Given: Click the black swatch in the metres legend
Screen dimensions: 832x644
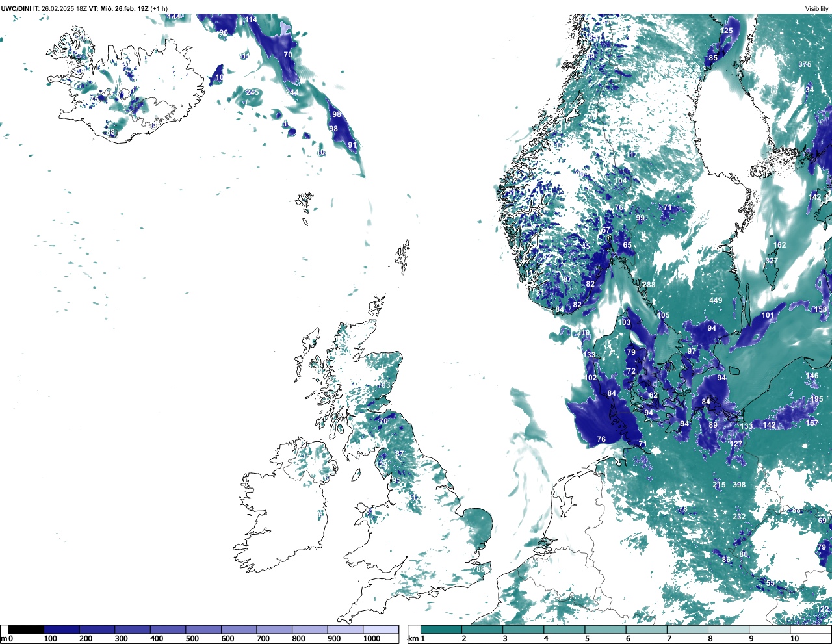Looking at the screenshot, I should [26, 629].
